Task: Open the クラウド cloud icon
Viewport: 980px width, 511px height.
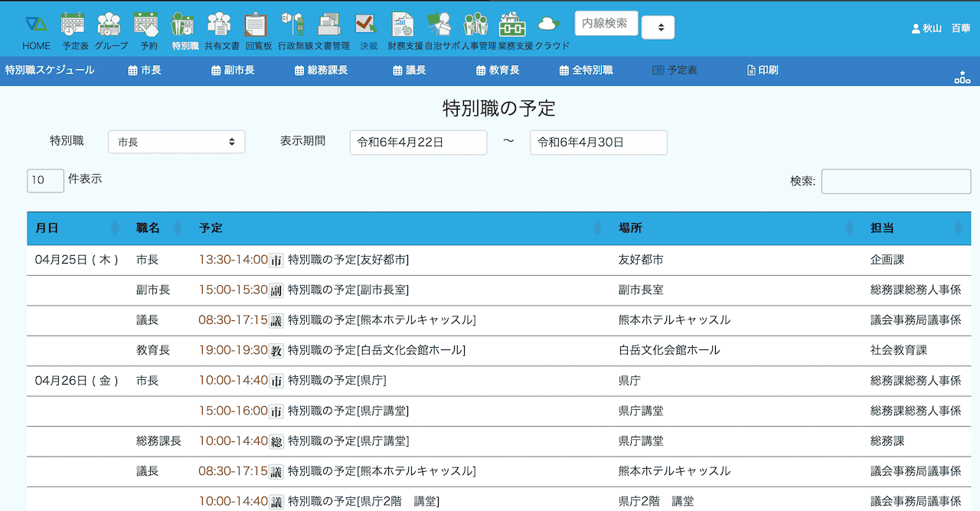Action: pyautogui.click(x=550, y=25)
